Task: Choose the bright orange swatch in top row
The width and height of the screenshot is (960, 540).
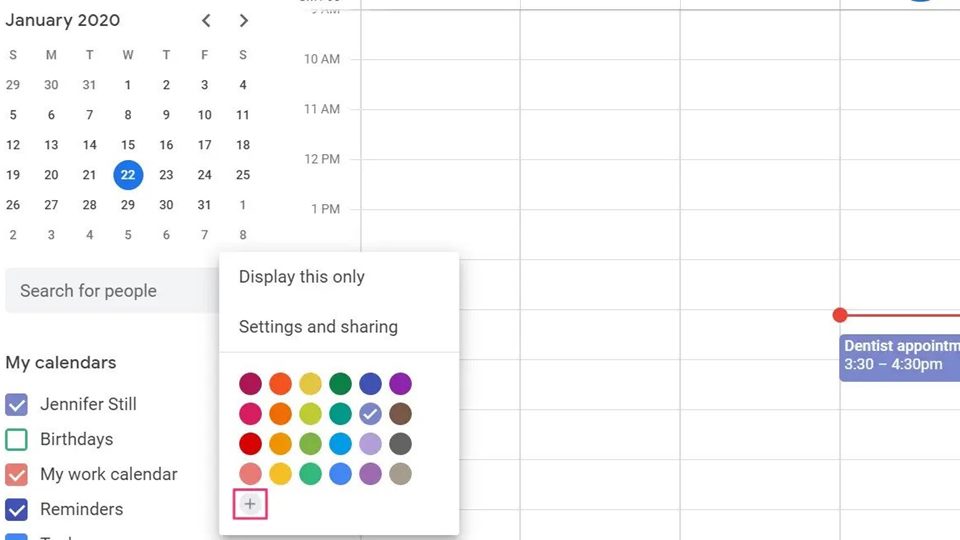Action: point(280,384)
